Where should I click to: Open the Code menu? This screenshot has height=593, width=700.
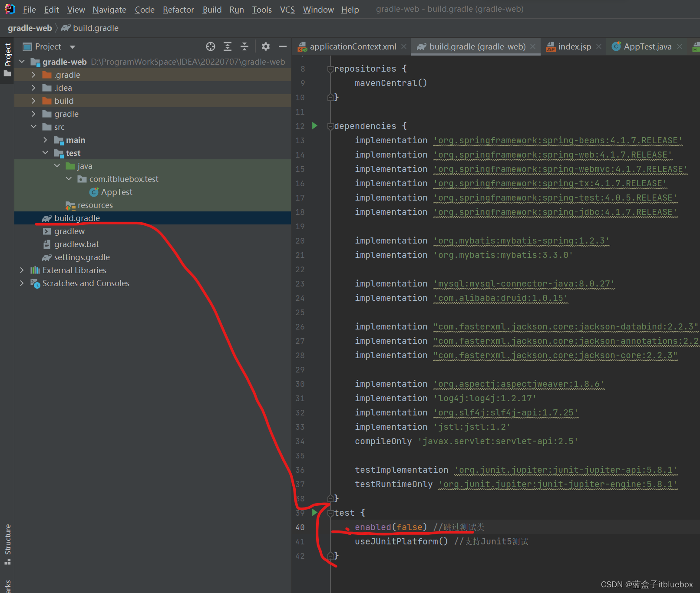click(145, 10)
